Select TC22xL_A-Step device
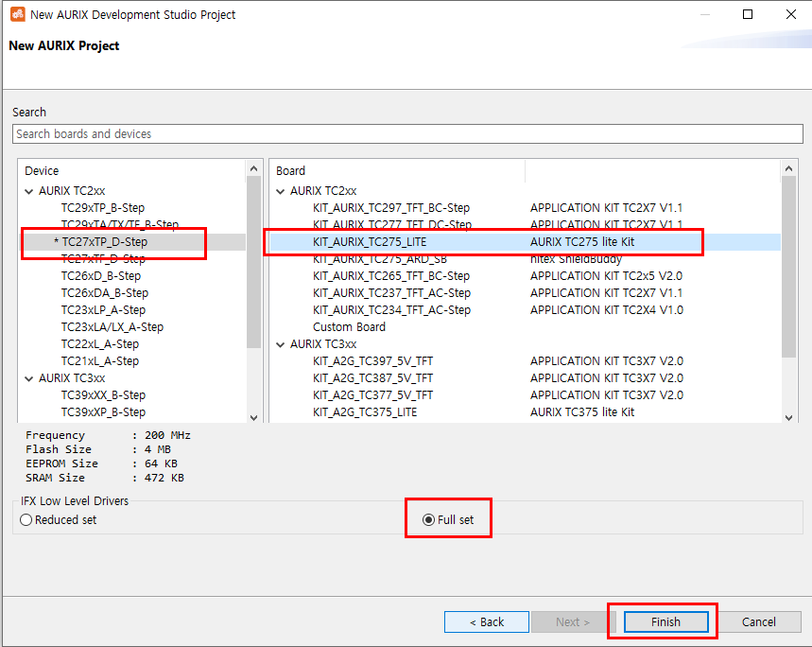Image resolution: width=812 pixels, height=647 pixels. click(x=100, y=344)
